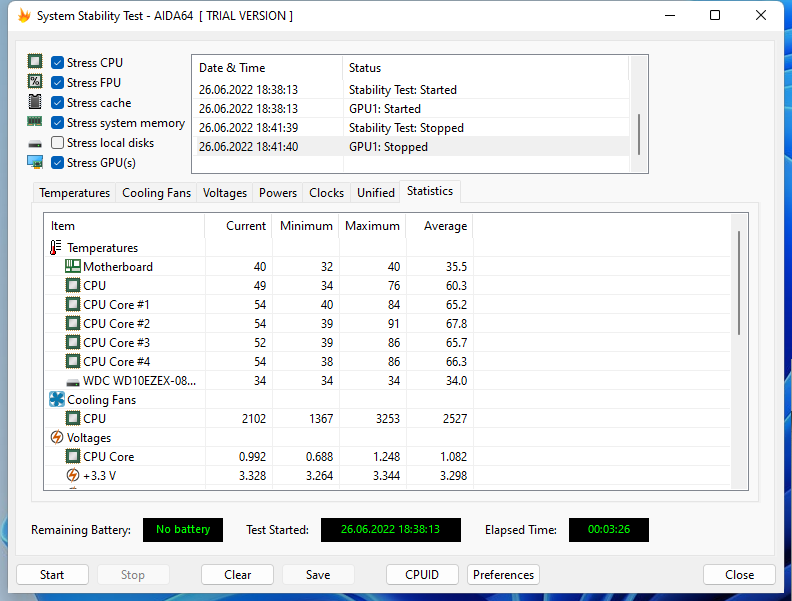Viewport: 792px width, 601px height.
Task: Select the 'GPU1: Started' log entry
Action: [411, 109]
